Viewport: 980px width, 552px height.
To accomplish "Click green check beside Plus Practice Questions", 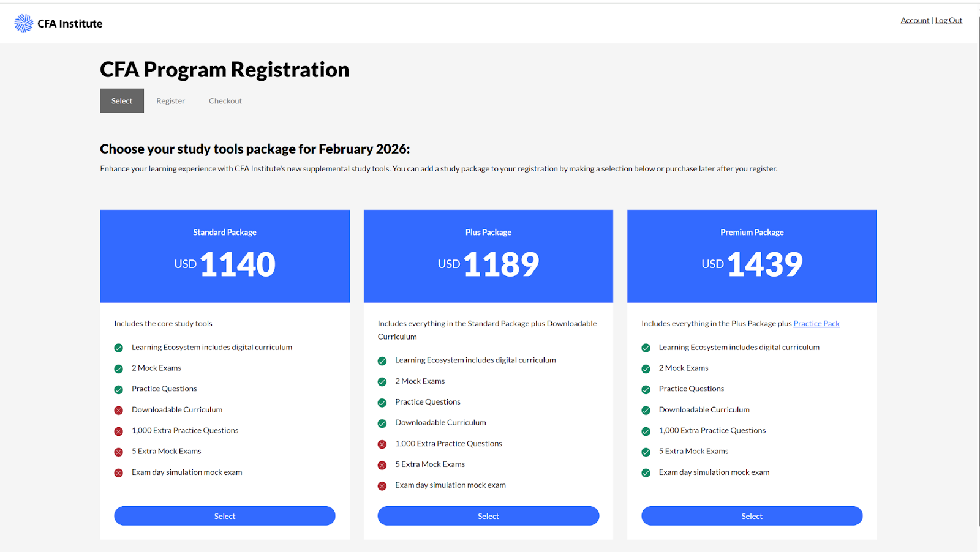I will pos(382,403).
